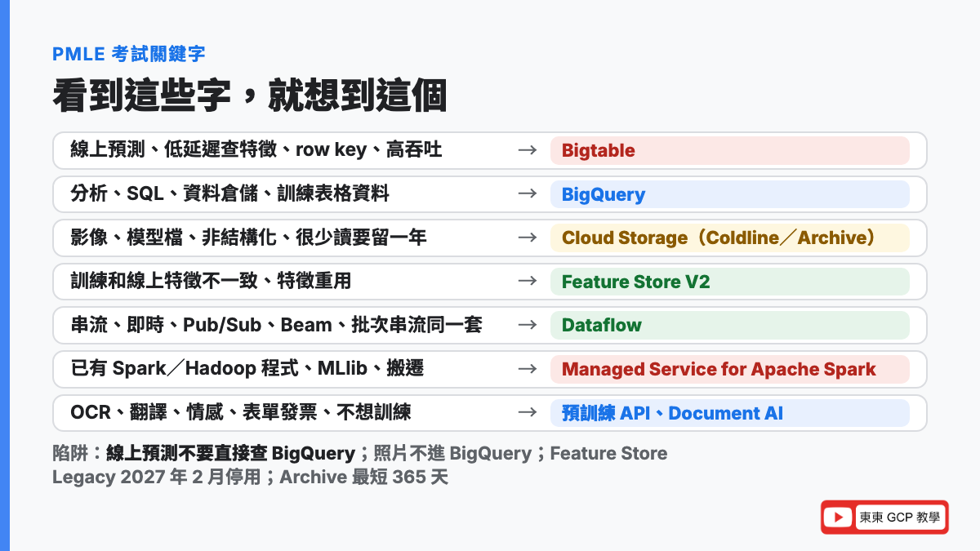This screenshot has width=980, height=551.
Task: Click the arrow pointing to 預訓練 API、Document AI
Action: coord(528,413)
